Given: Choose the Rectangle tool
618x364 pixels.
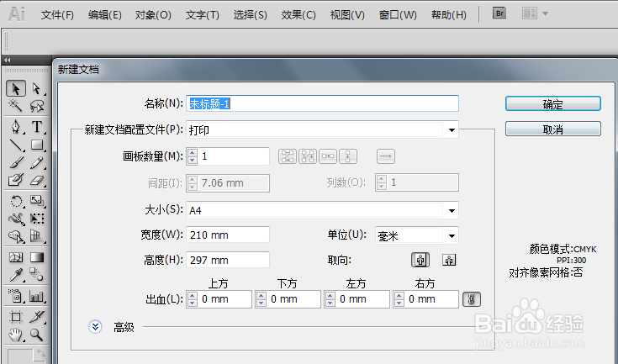Looking at the screenshot, I should (37, 145).
